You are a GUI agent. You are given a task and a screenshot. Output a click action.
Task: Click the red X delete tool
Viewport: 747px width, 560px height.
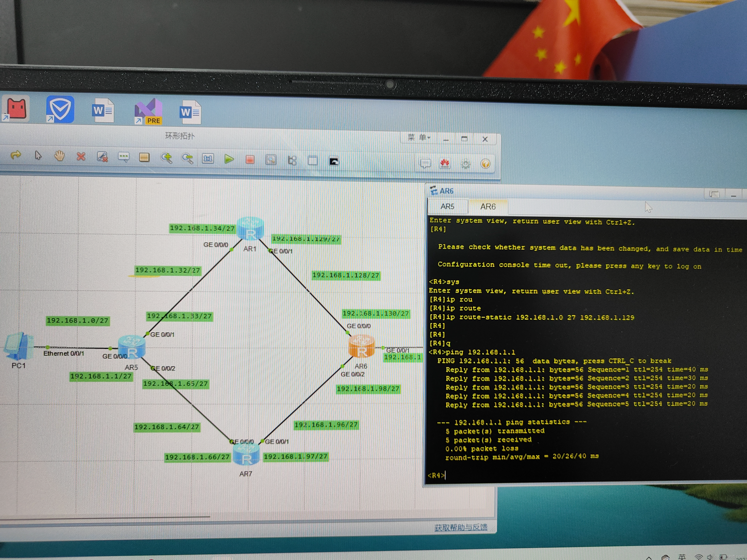tap(81, 157)
